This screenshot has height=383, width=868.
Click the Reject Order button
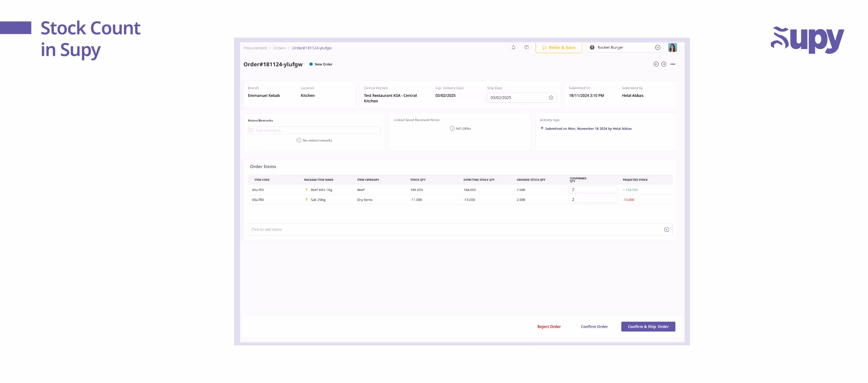pos(549,326)
